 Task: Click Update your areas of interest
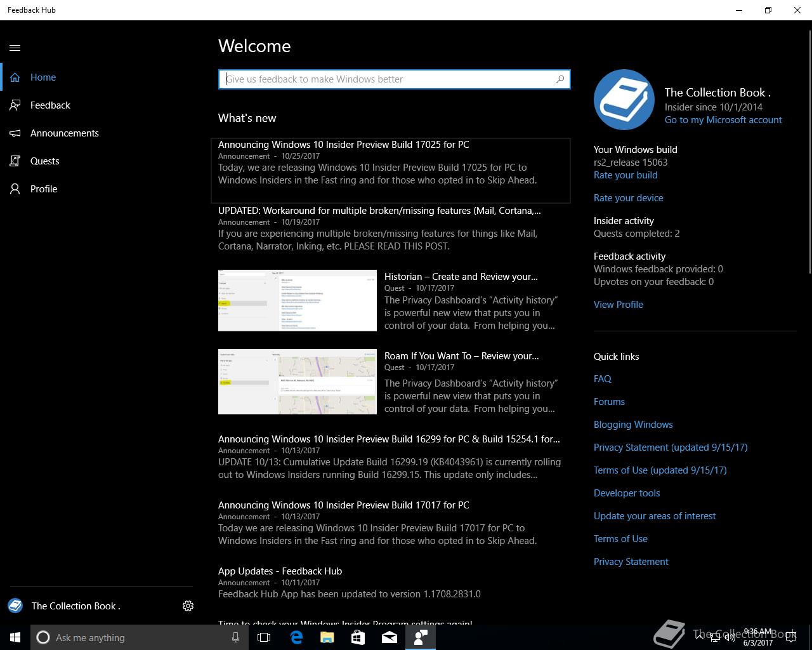click(655, 516)
